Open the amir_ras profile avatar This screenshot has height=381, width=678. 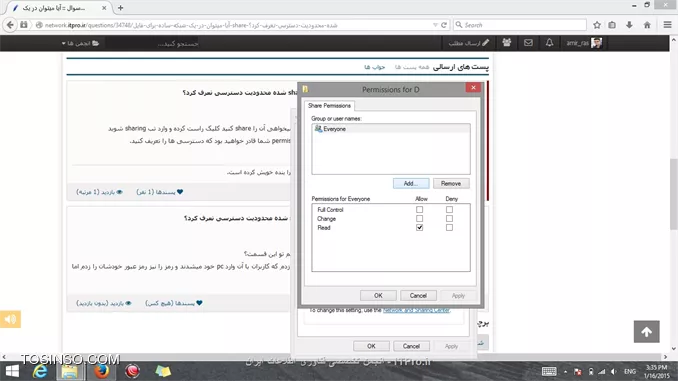tap(597, 43)
